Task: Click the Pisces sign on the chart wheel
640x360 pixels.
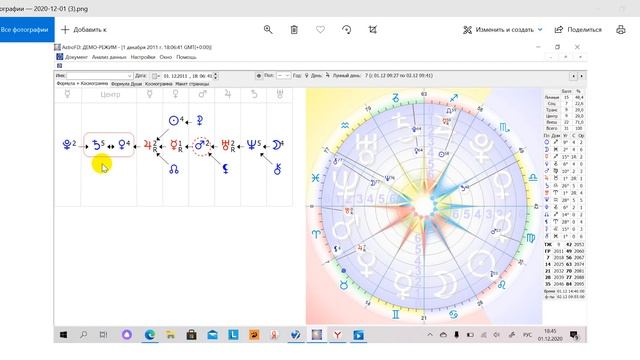Action: [316, 178]
